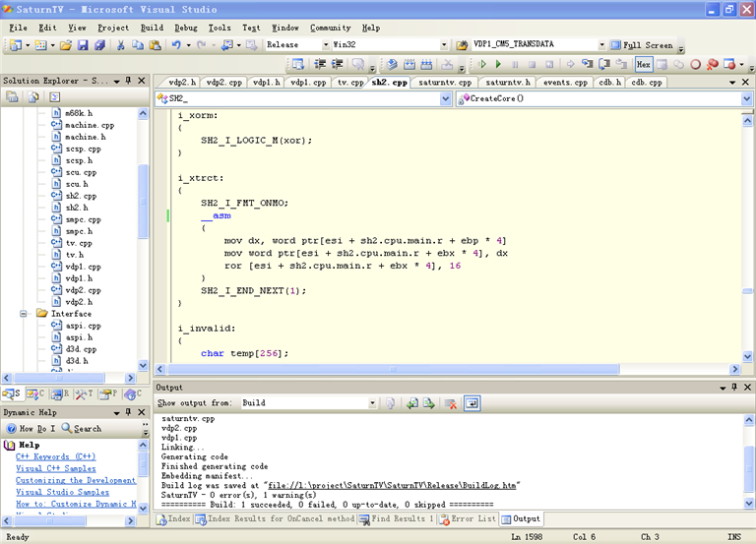Viewport: 756px width, 544px height.
Task: Click the Step Into debug icon
Action: tap(588, 64)
